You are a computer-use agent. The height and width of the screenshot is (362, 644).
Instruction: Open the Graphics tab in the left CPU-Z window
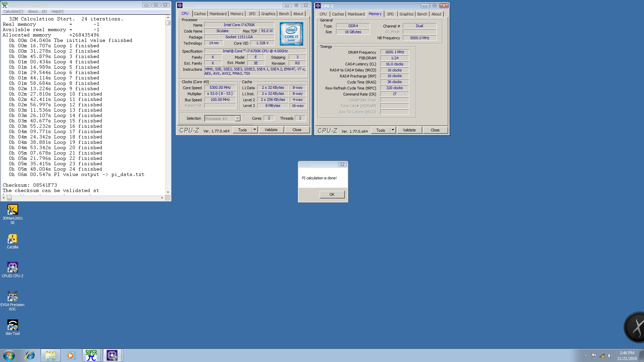268,14
